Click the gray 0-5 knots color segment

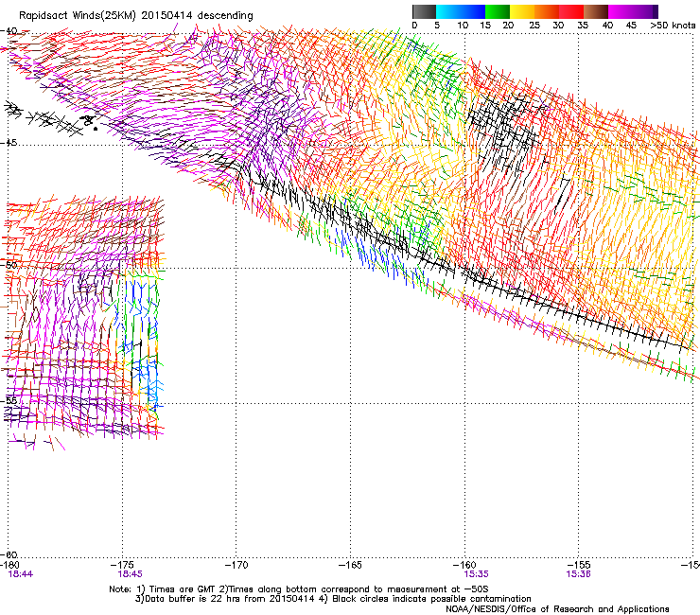coord(424,11)
